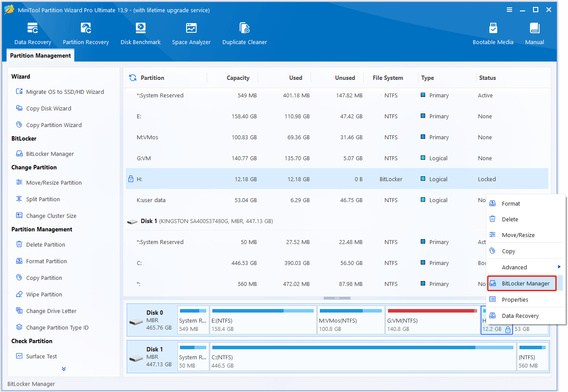Start the Copy Partition Wizard

click(48, 125)
